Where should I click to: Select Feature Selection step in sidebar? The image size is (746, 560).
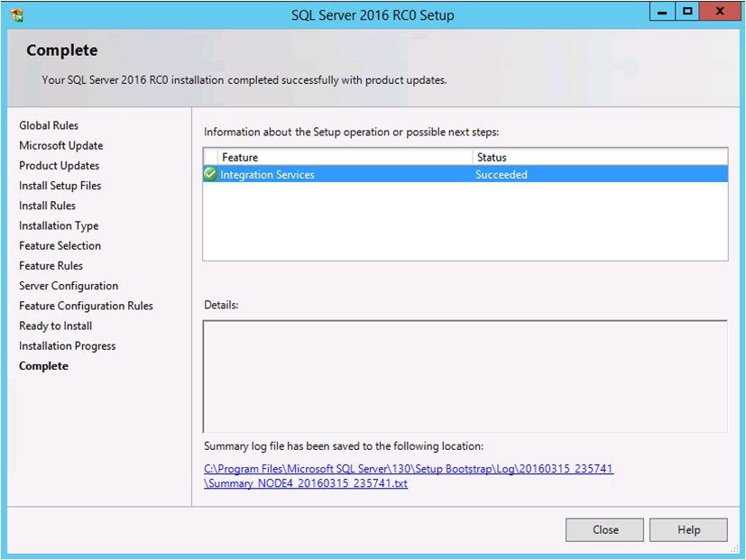coord(60,245)
